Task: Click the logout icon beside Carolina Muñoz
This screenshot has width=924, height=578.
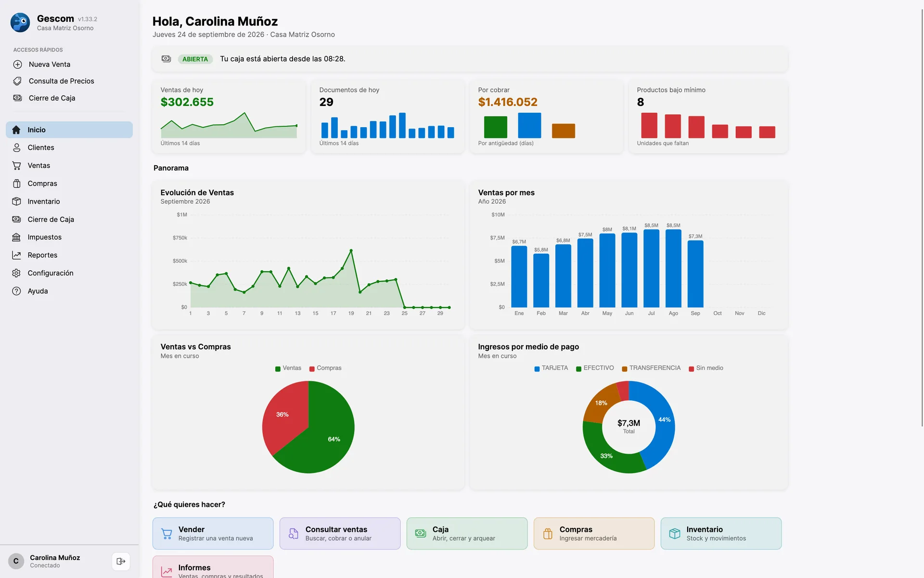Action: 121,561
